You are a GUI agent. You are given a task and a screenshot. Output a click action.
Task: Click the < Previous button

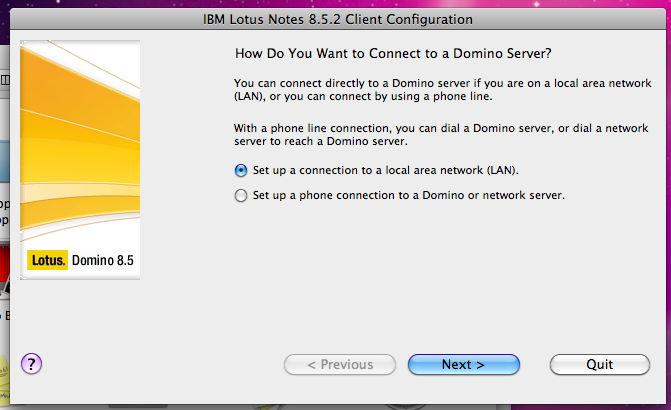(x=340, y=365)
